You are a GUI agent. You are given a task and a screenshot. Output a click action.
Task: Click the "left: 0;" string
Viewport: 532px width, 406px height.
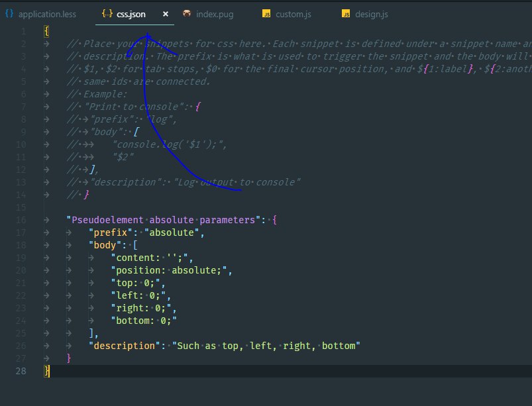click(x=138, y=295)
